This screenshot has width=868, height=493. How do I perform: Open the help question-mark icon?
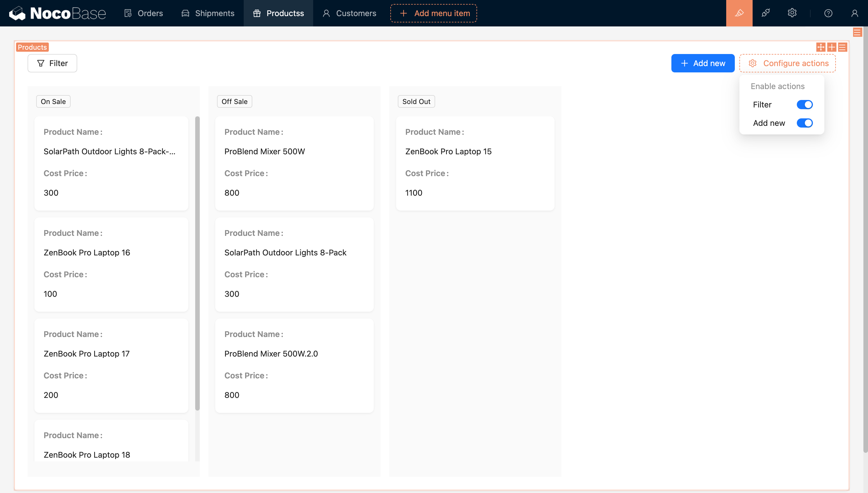coord(828,13)
